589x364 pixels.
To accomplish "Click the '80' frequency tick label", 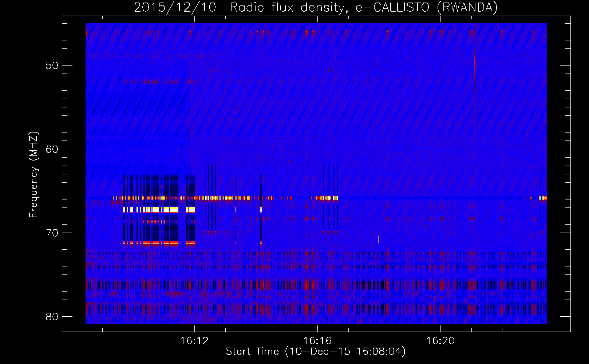I will 52,316.
